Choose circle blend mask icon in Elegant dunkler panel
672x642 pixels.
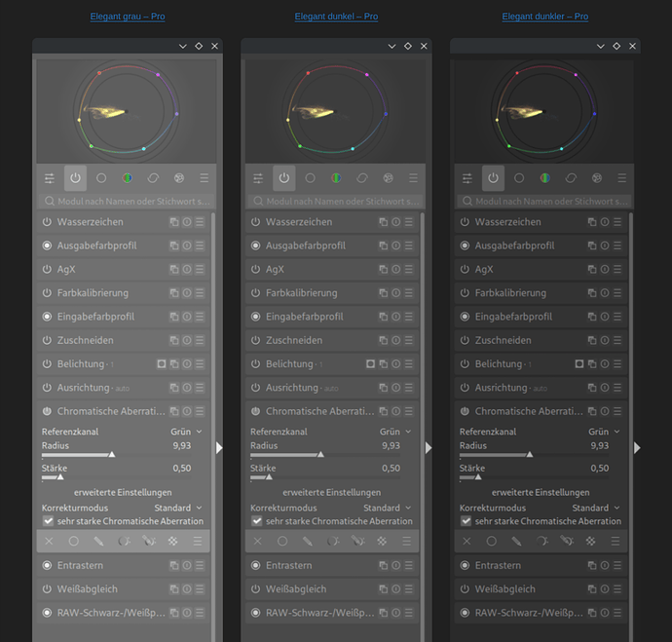click(x=492, y=541)
